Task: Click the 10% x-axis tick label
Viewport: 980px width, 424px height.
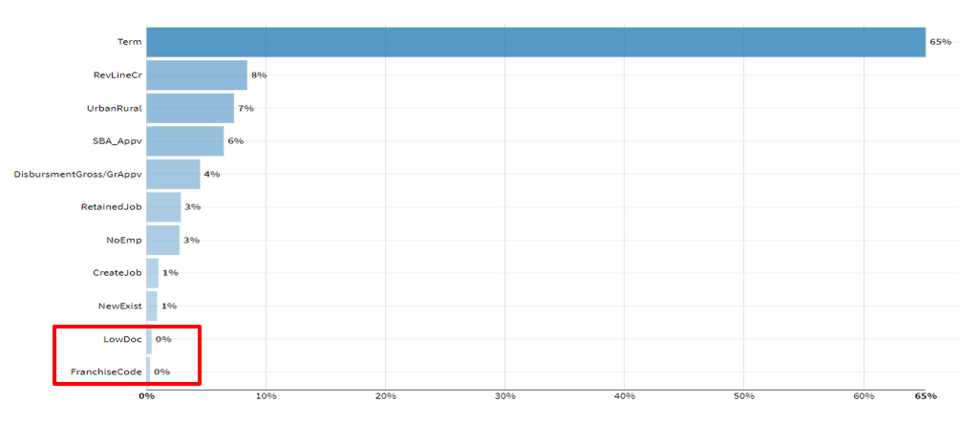Action: [x=266, y=396]
